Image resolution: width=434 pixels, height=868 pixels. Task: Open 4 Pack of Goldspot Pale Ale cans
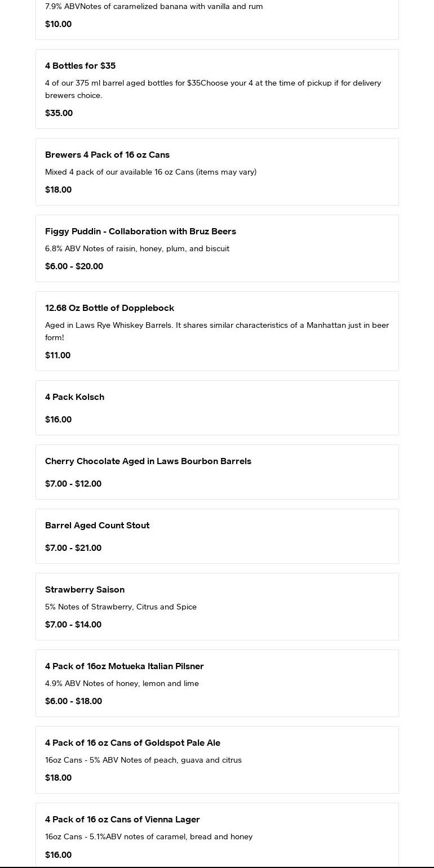click(x=132, y=743)
